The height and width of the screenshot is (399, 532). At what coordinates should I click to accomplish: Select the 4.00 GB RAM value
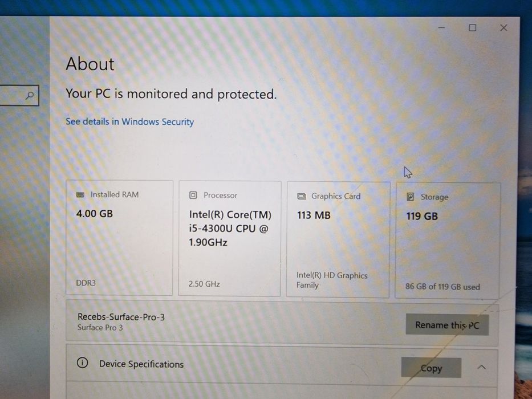click(x=94, y=214)
